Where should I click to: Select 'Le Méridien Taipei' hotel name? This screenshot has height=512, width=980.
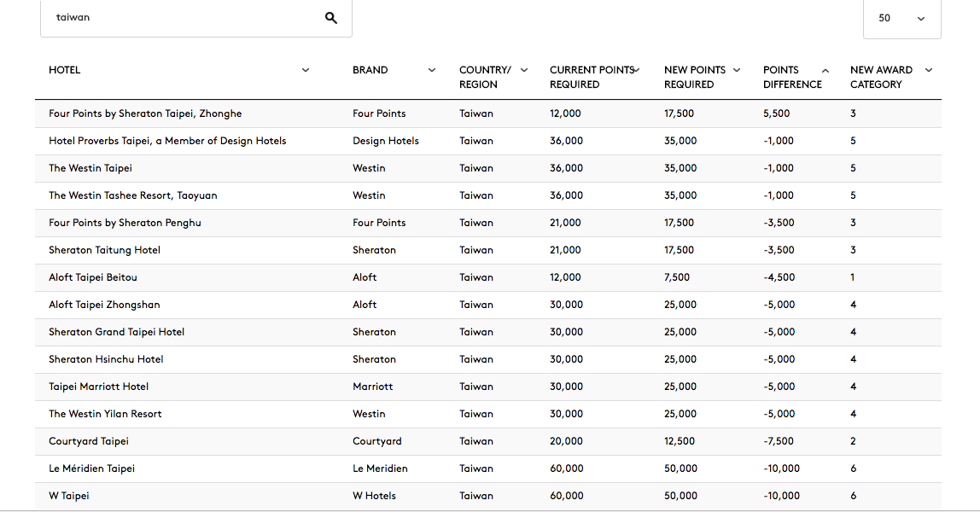pyautogui.click(x=92, y=468)
